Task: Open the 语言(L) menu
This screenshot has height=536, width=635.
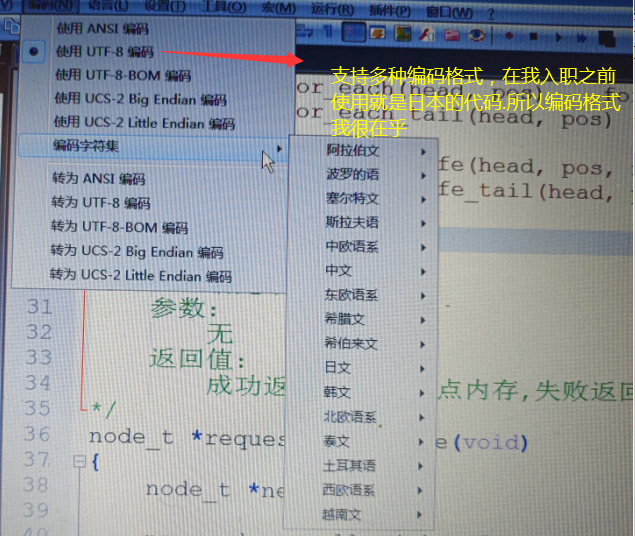Action: (x=108, y=6)
